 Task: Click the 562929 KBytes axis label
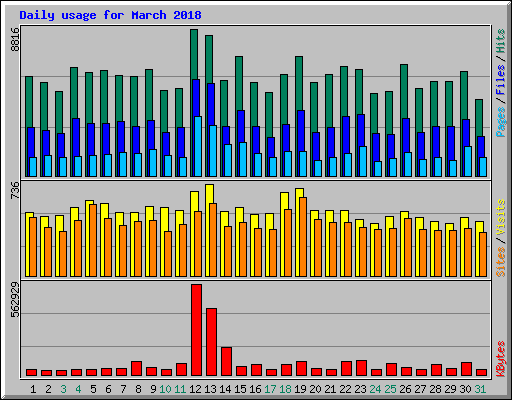[x=15, y=300]
